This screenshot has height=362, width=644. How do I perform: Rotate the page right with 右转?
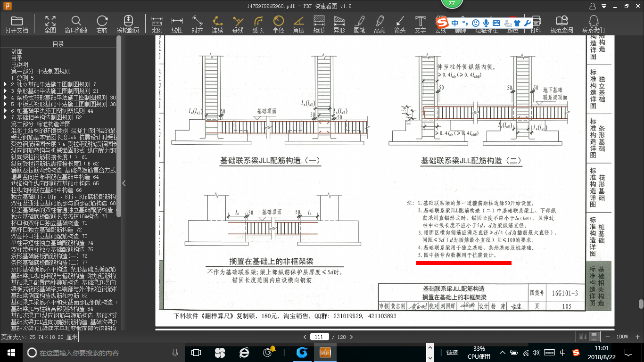coord(102,24)
